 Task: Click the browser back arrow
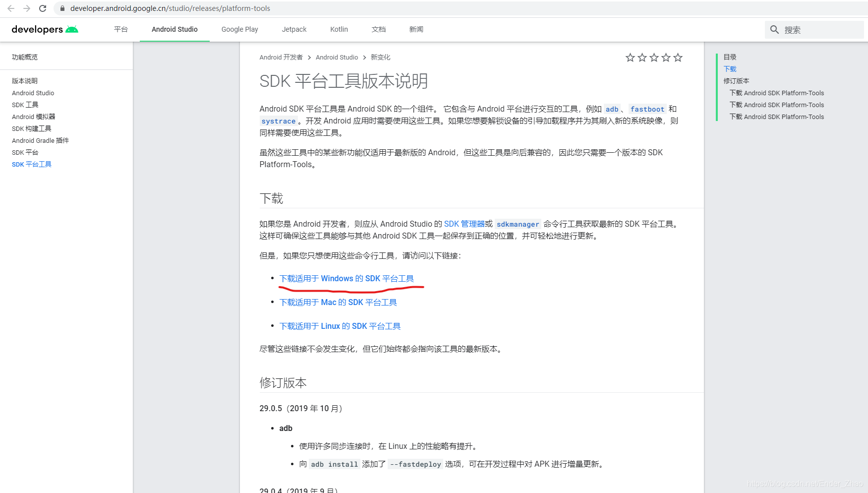click(11, 8)
